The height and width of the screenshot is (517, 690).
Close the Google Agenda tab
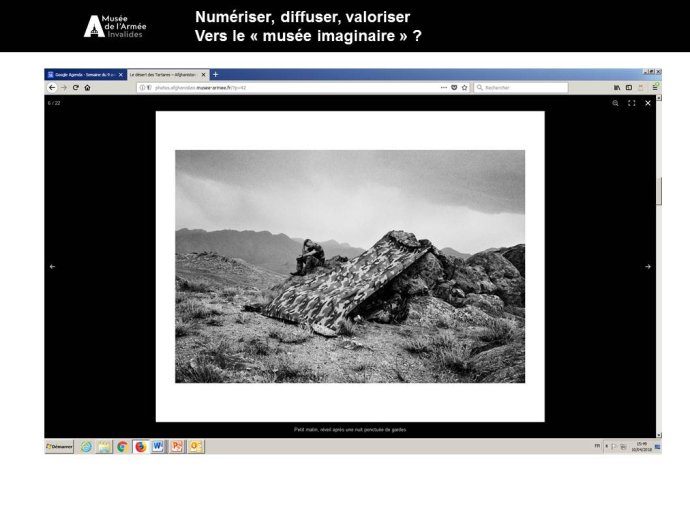point(121,75)
